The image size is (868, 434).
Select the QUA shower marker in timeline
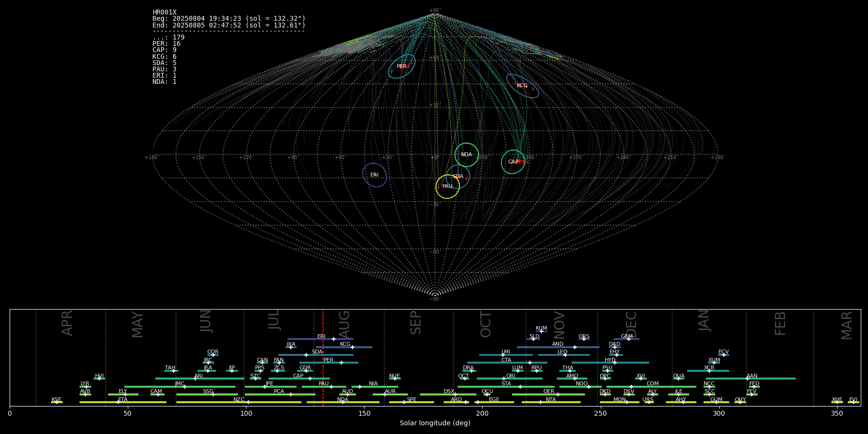coord(678,379)
